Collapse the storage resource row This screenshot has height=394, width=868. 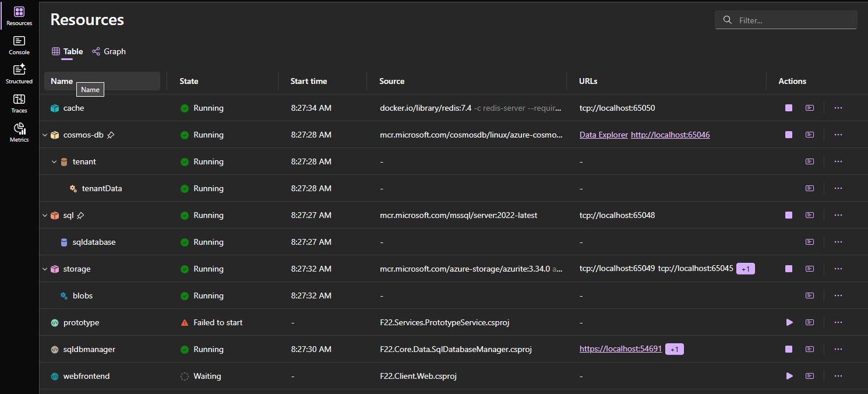(45, 269)
